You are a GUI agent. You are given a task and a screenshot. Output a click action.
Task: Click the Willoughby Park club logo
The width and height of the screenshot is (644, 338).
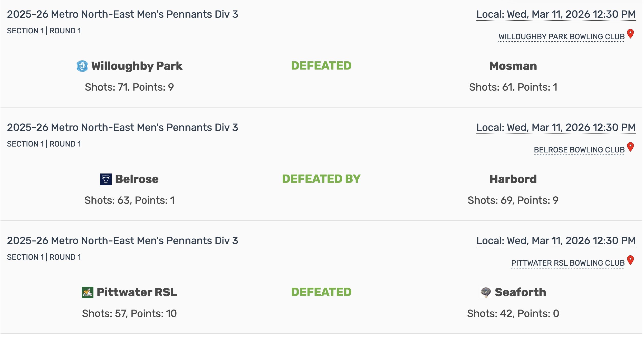(82, 66)
